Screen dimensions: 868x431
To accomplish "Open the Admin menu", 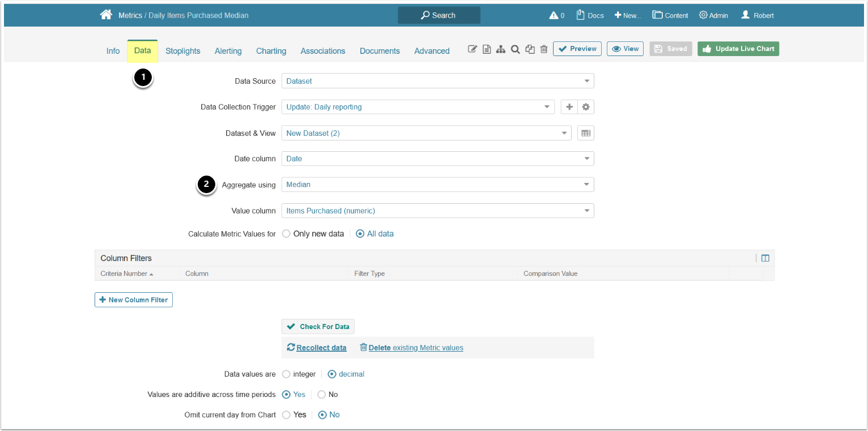I will (713, 15).
